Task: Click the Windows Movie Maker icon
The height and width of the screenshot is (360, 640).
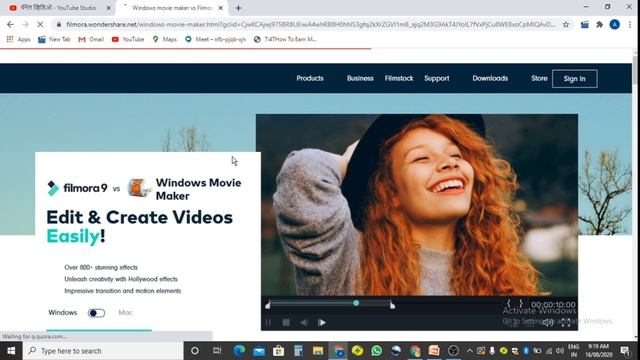Action: point(139,188)
